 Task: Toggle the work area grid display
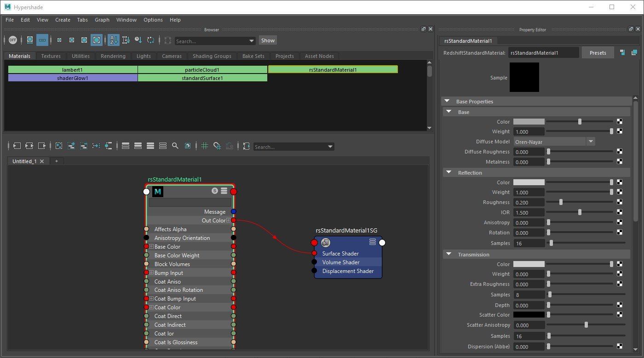205,146
